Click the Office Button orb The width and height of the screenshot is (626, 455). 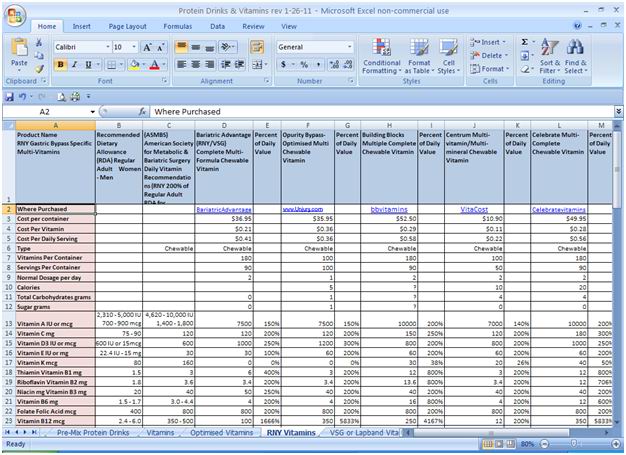pos(15,16)
